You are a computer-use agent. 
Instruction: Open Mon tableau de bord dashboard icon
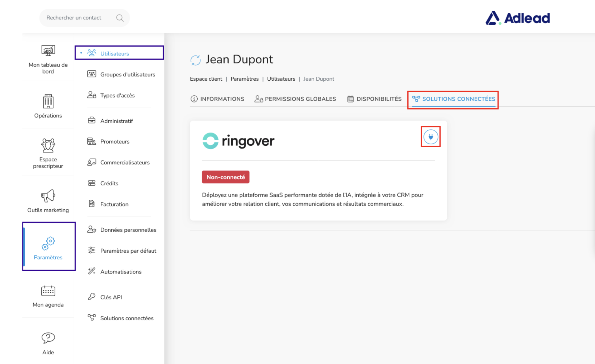click(48, 50)
